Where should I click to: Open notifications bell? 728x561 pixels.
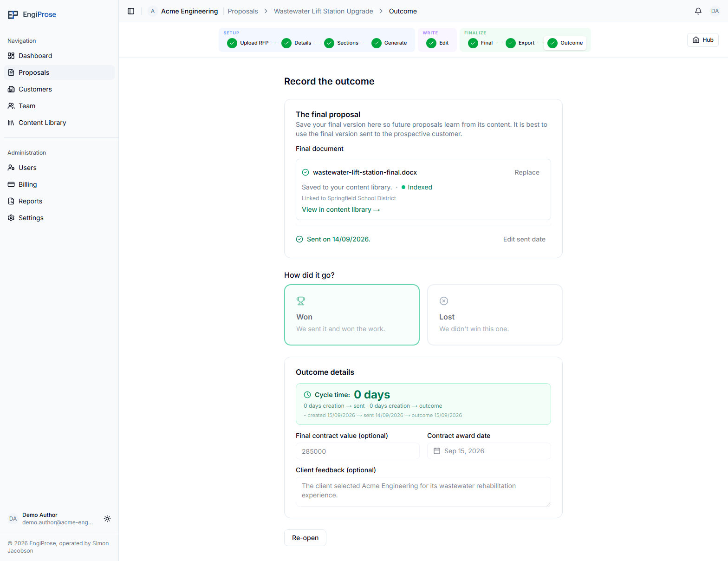[x=698, y=11]
